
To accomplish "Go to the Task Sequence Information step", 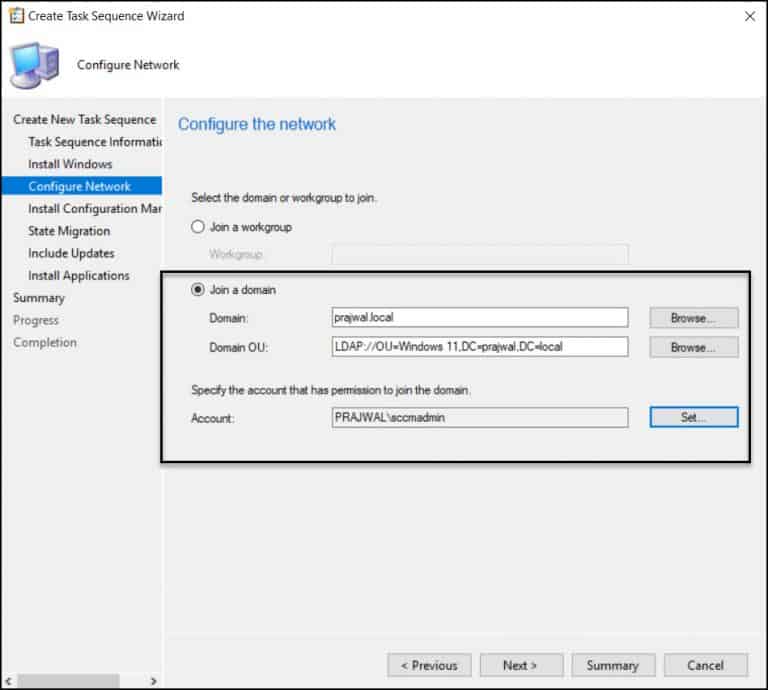I will point(95,142).
